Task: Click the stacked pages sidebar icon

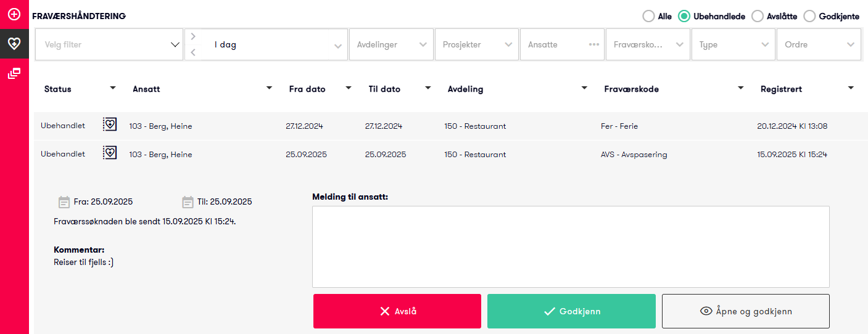Action: [14, 74]
